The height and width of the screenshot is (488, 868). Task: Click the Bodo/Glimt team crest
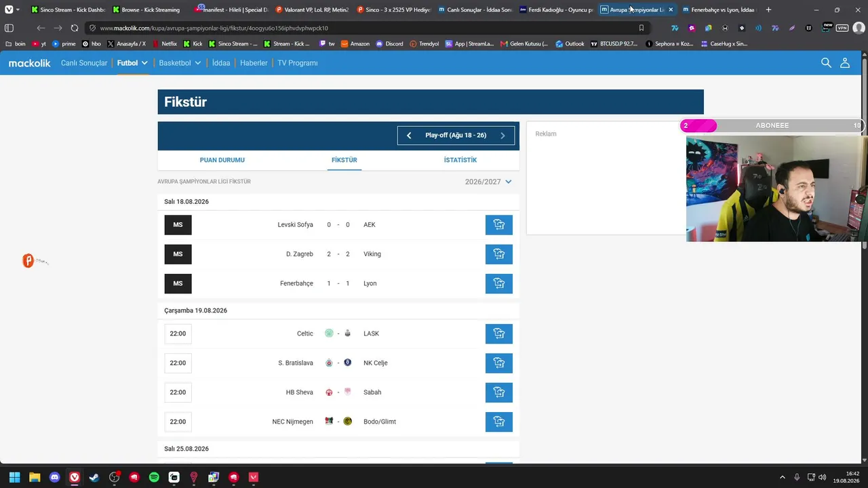pos(348,422)
